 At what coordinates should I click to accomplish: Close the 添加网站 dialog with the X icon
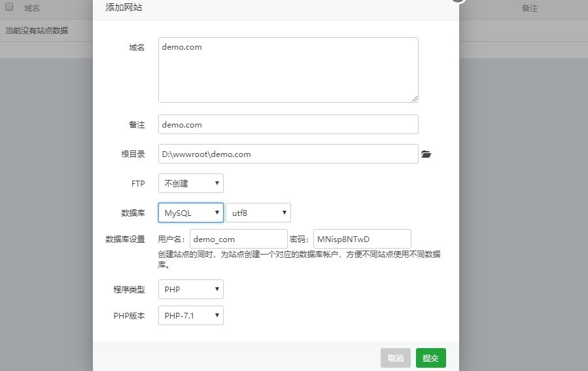coord(458,0)
